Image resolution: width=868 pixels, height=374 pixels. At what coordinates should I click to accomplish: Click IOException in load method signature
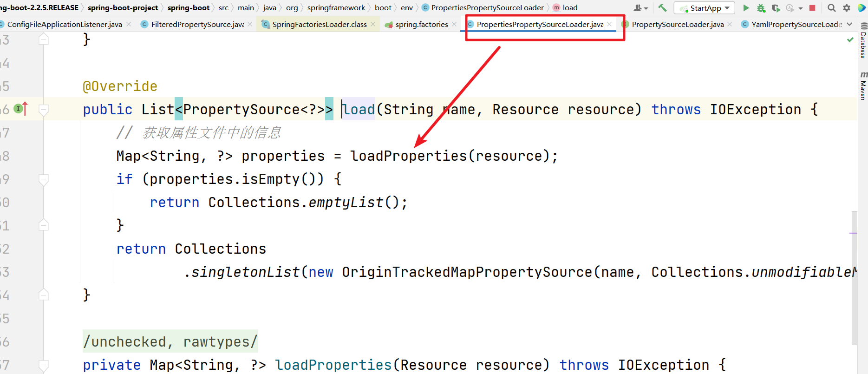pyautogui.click(x=756, y=109)
